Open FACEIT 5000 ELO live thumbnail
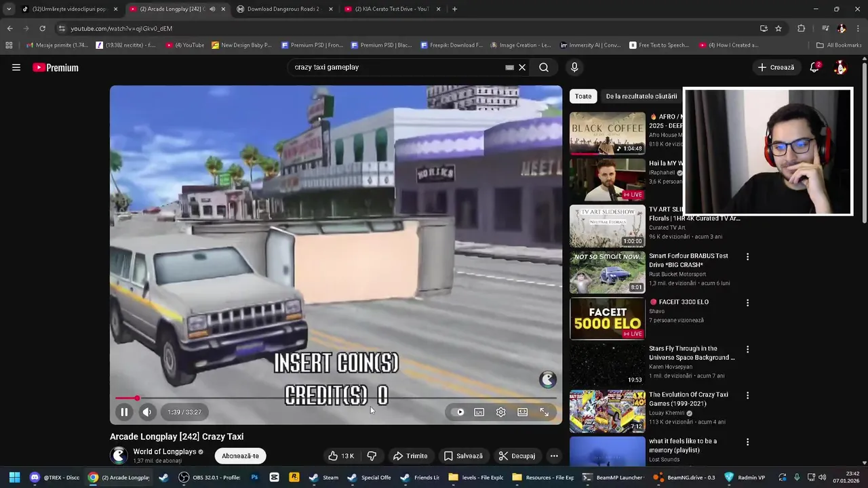The width and height of the screenshot is (868, 488). [607, 319]
